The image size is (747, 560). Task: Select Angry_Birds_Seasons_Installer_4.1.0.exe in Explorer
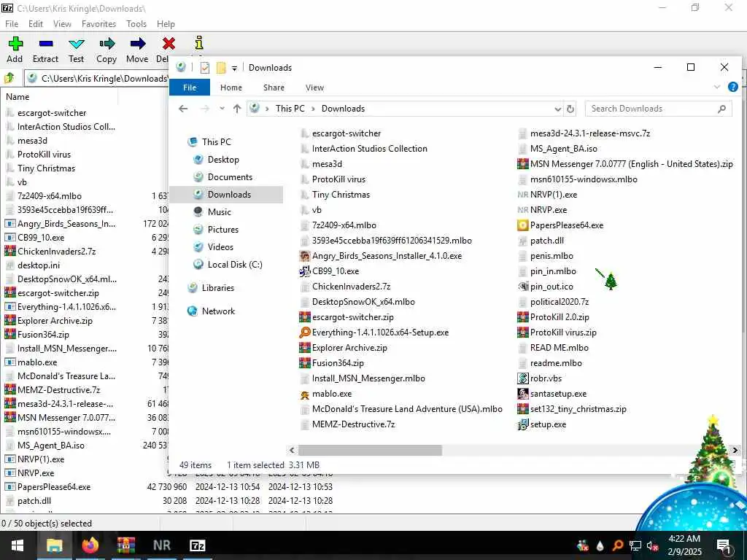click(381, 256)
